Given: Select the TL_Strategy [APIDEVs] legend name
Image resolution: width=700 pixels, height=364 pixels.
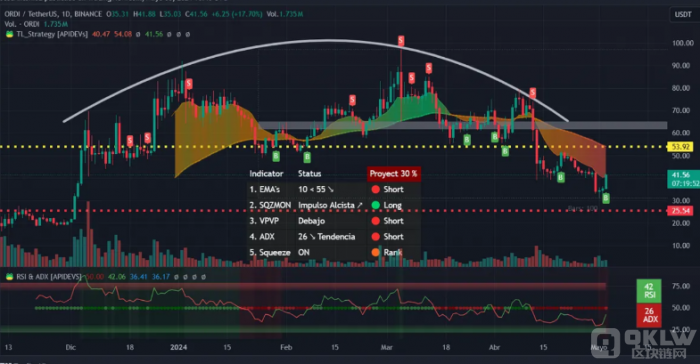Looking at the screenshot, I should [52, 34].
